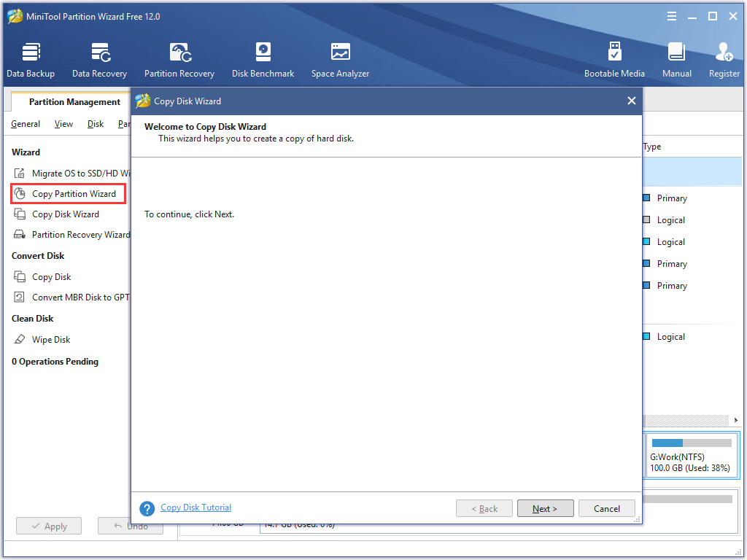Screen dimensions: 747x560
Task: Click the right arrow of the horizontal scrollbar
Action: 735,420
